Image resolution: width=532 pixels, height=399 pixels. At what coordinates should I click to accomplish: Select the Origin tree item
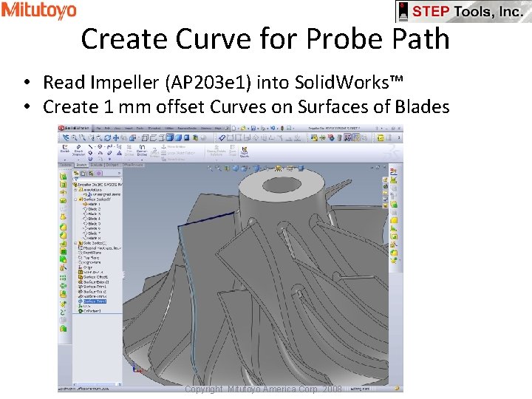tap(86, 267)
